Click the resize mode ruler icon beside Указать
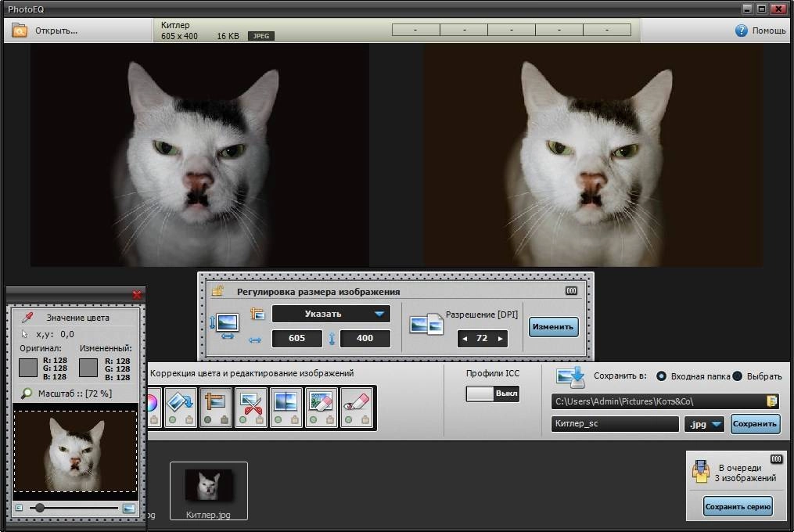 [257, 315]
